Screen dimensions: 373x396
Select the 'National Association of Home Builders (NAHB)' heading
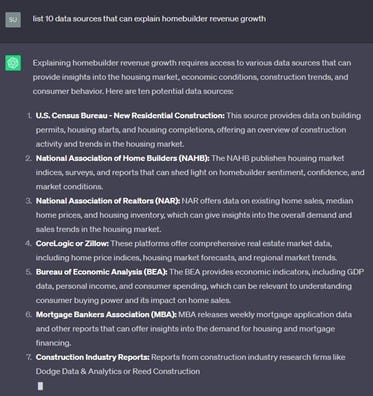pos(123,158)
